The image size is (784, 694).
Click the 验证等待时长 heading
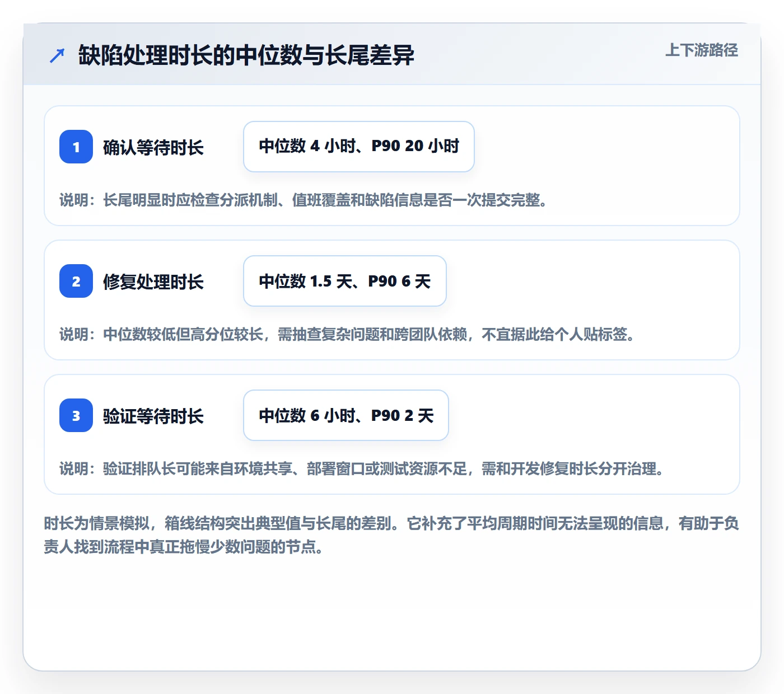pos(153,416)
